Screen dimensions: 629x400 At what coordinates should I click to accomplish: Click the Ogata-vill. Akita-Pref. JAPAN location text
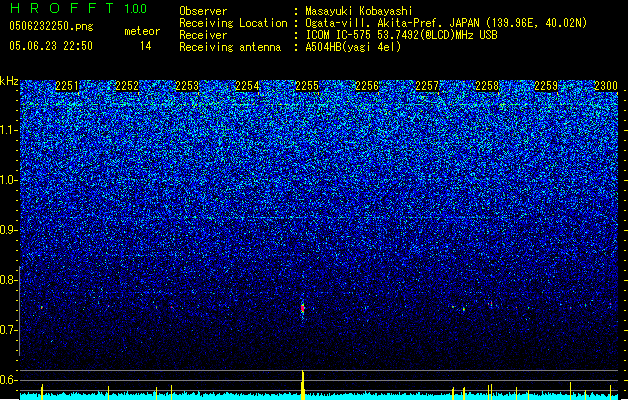click(x=446, y=23)
